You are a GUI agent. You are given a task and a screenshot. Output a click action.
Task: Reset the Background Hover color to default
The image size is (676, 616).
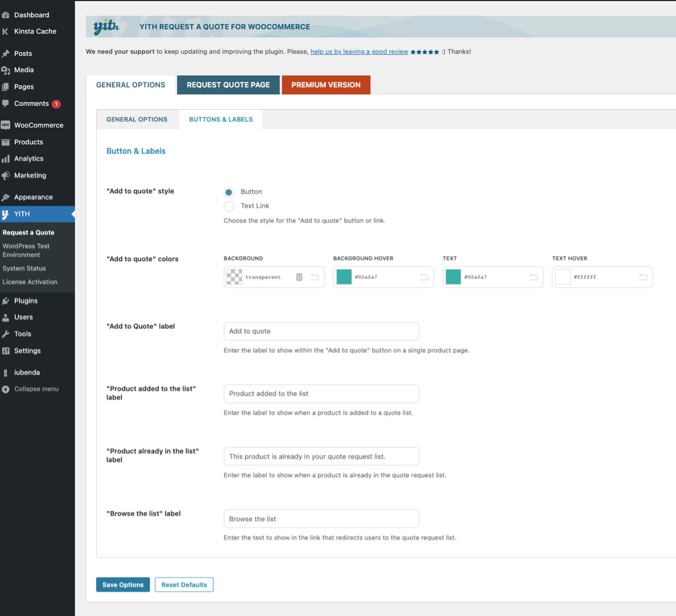[x=425, y=277]
